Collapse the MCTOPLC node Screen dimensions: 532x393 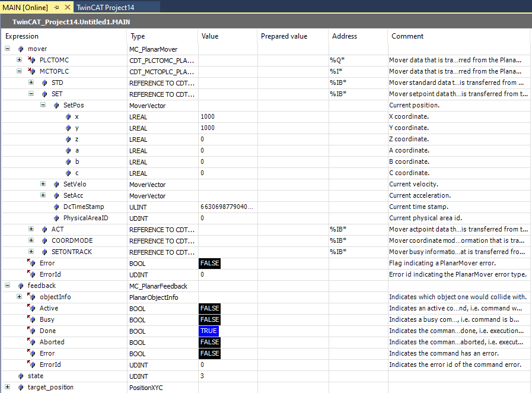[x=20, y=71]
